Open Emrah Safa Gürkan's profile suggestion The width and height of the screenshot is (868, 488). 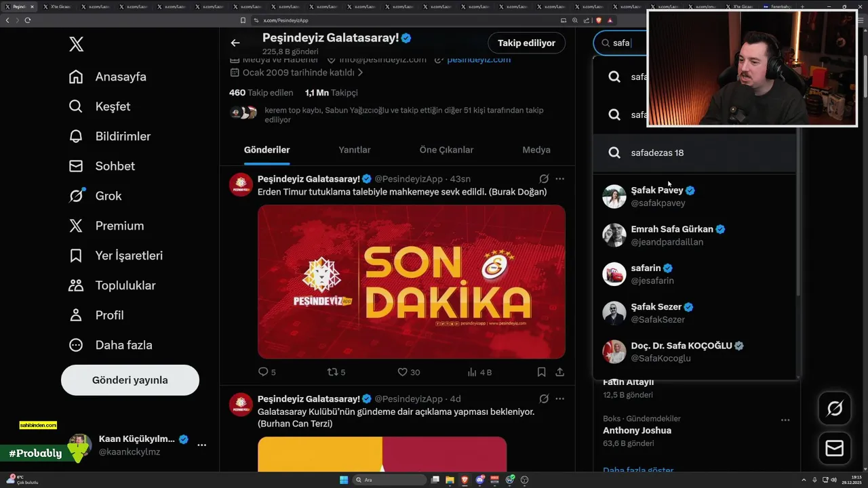pos(694,235)
